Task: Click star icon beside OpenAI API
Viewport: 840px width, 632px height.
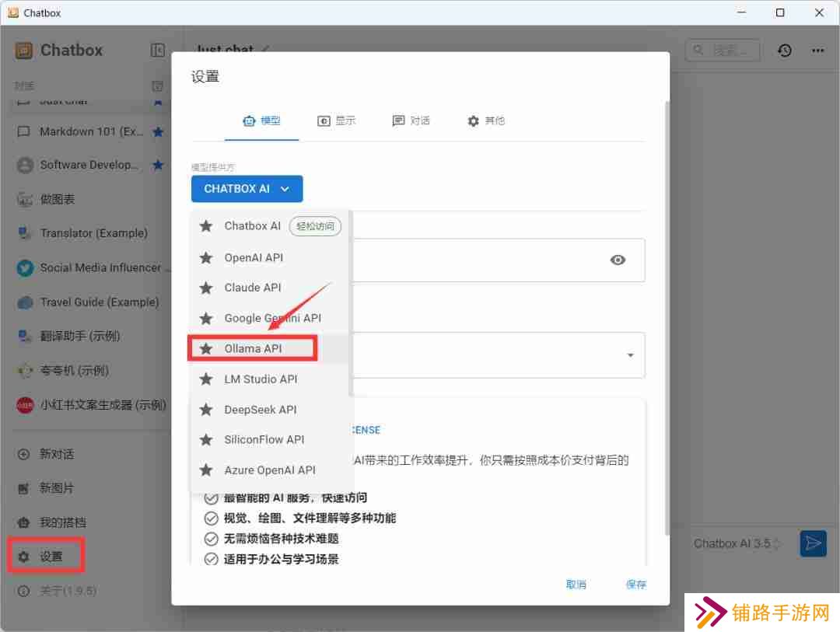Action: pyautogui.click(x=205, y=257)
